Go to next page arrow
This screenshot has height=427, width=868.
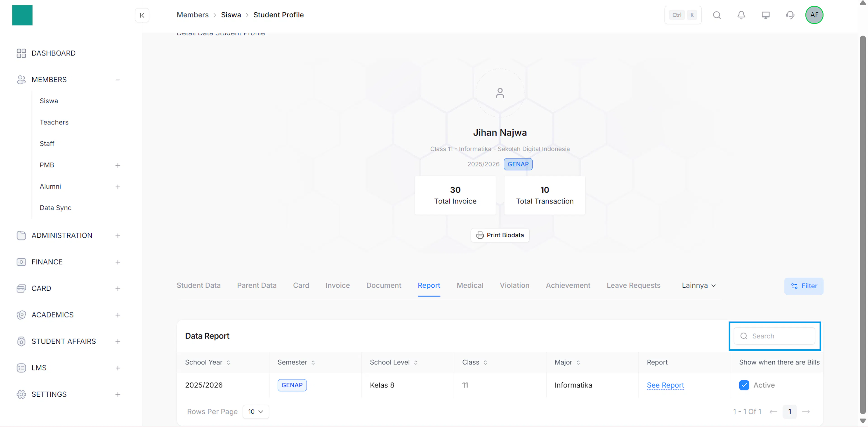click(806, 412)
